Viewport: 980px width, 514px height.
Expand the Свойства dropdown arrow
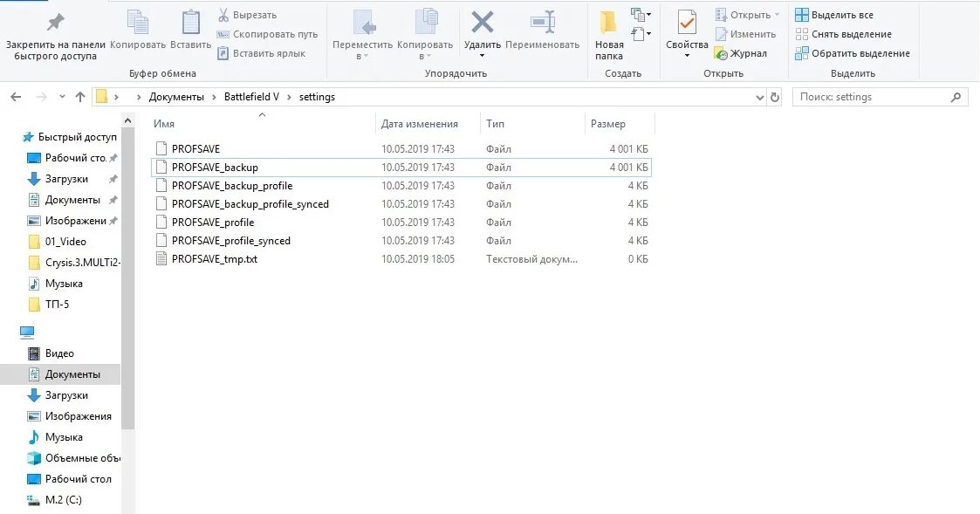tap(687, 56)
